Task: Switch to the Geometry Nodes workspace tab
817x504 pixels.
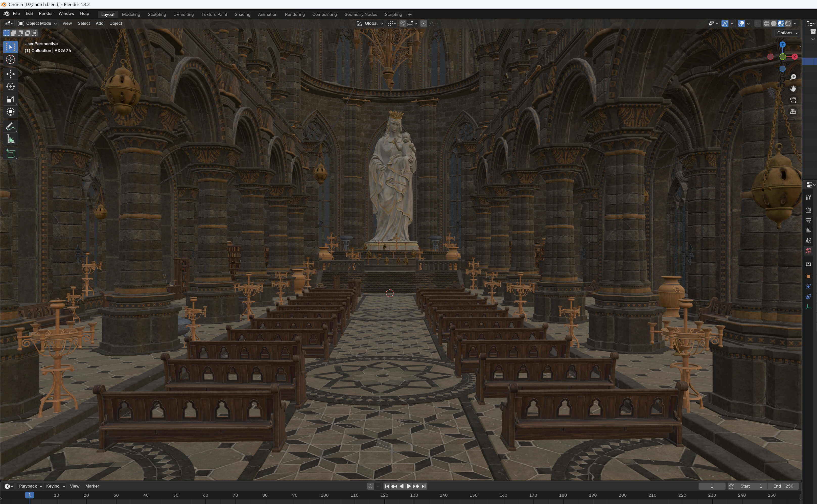Action: [x=361, y=14]
